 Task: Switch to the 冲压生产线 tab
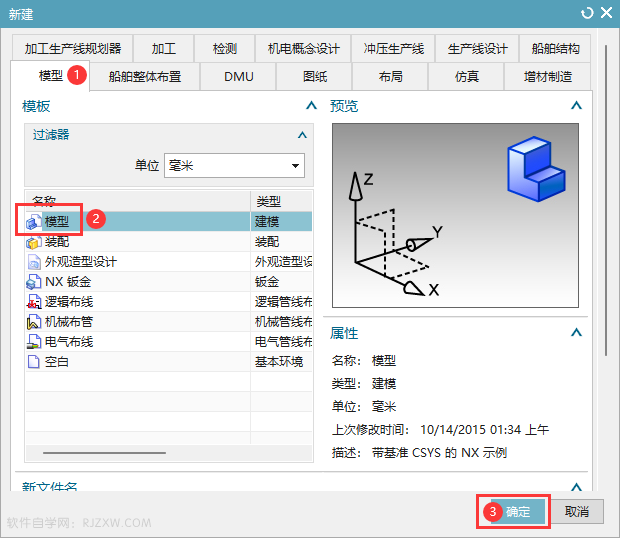tap(393, 49)
